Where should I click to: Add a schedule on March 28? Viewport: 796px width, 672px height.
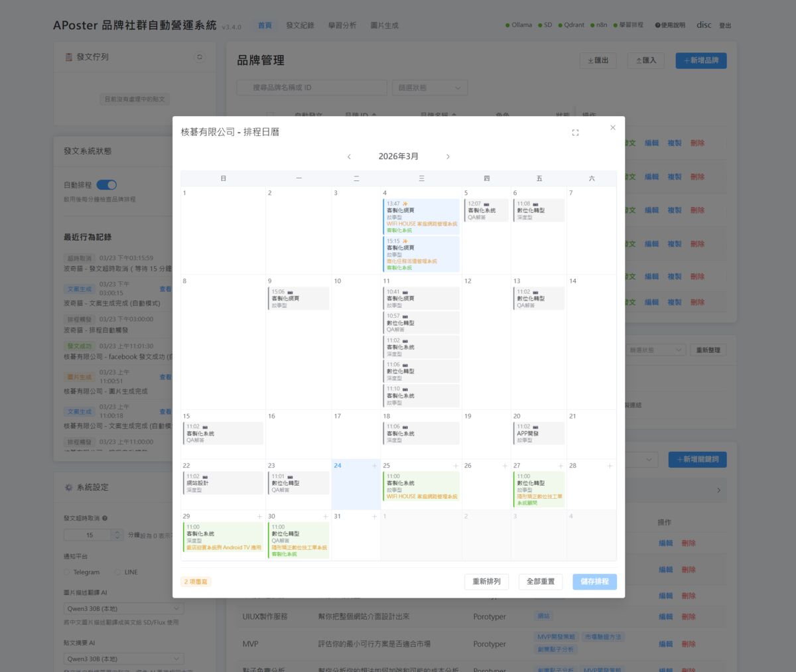[610, 466]
